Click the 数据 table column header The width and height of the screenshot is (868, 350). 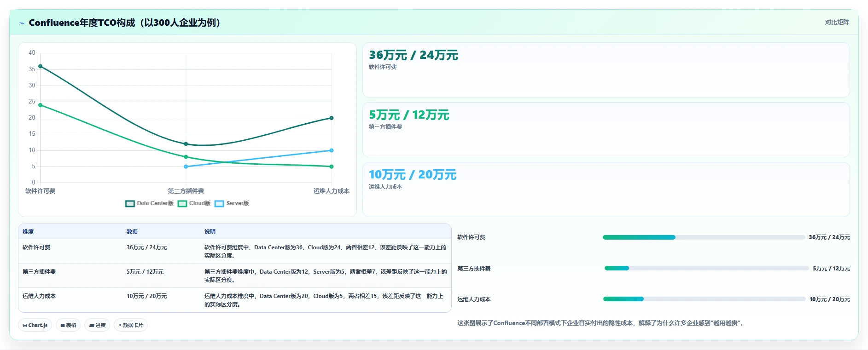point(132,232)
